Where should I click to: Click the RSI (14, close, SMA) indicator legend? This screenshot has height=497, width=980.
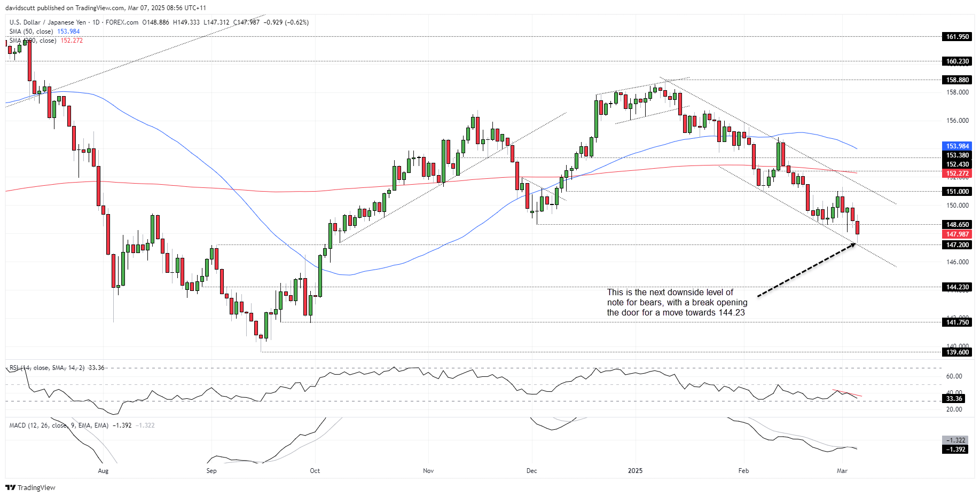tap(57, 368)
